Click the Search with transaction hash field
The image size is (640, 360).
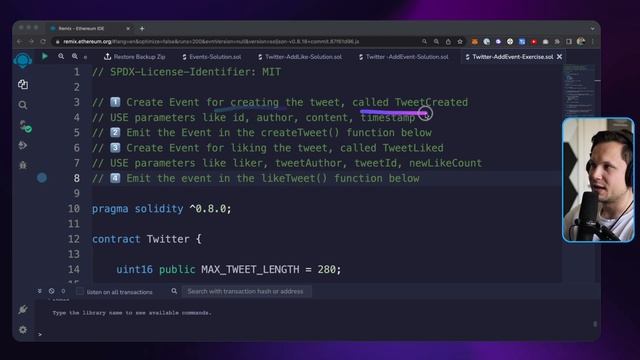247,291
